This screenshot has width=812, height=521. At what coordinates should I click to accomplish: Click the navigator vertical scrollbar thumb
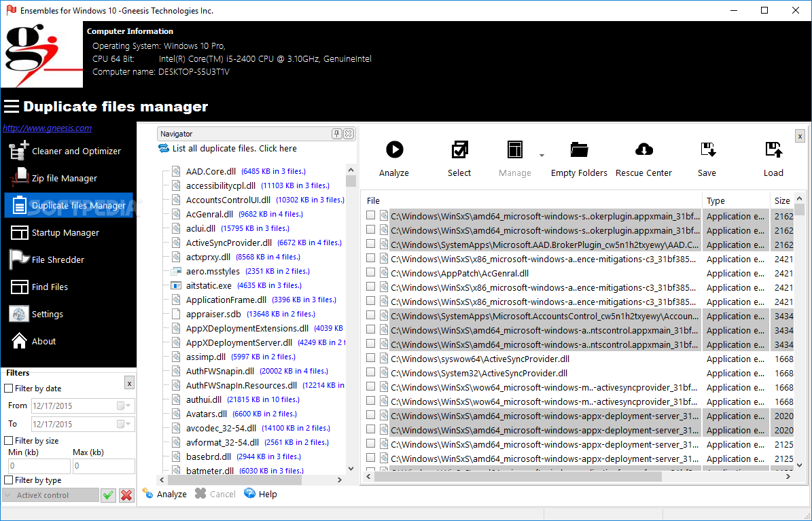click(x=351, y=181)
